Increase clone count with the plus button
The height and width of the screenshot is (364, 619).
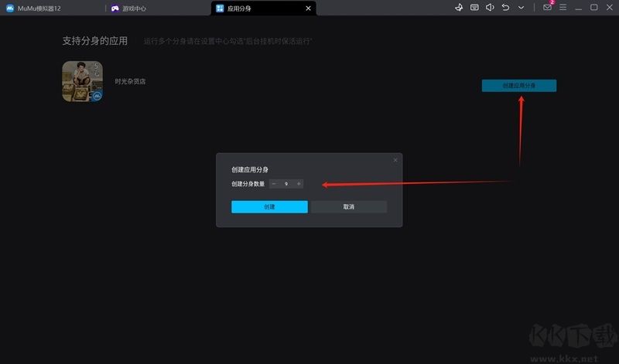299,184
